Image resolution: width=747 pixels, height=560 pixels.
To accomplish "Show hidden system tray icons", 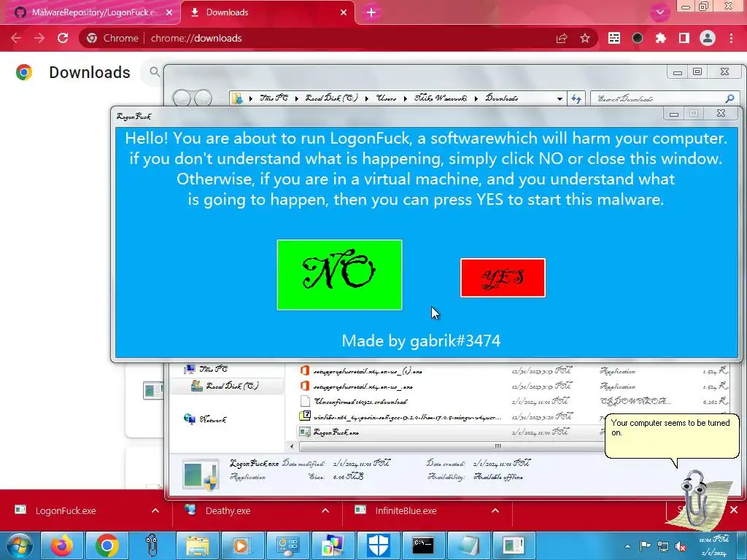I will tap(627, 546).
